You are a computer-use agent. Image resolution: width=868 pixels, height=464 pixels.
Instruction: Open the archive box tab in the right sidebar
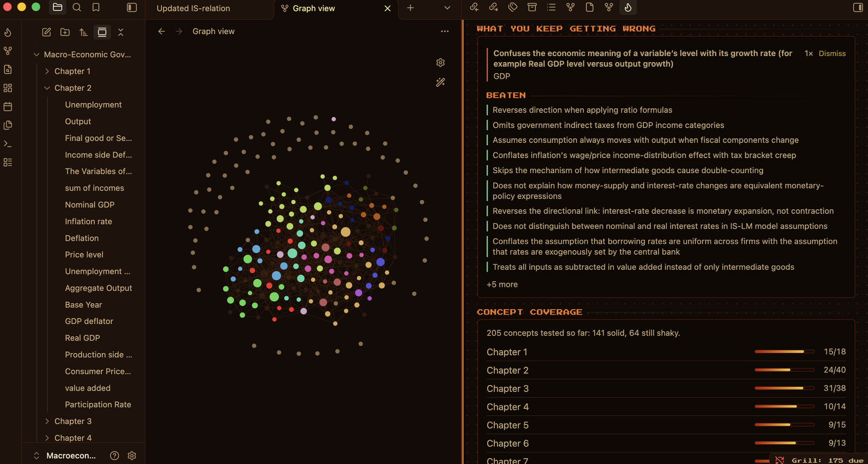click(x=532, y=7)
